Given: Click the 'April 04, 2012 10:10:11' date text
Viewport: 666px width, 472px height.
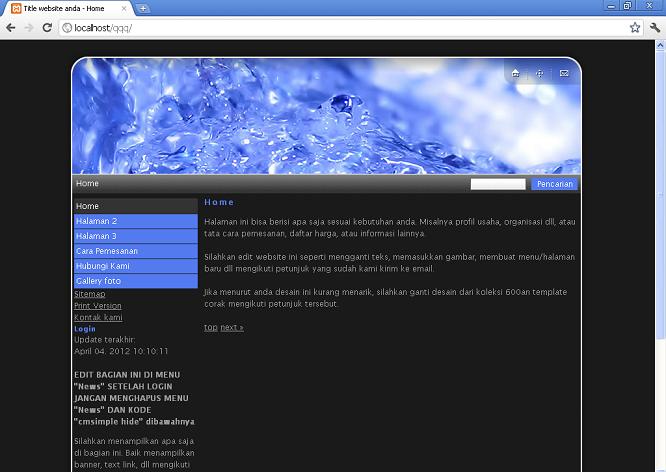Looking at the screenshot, I should click(121, 351).
